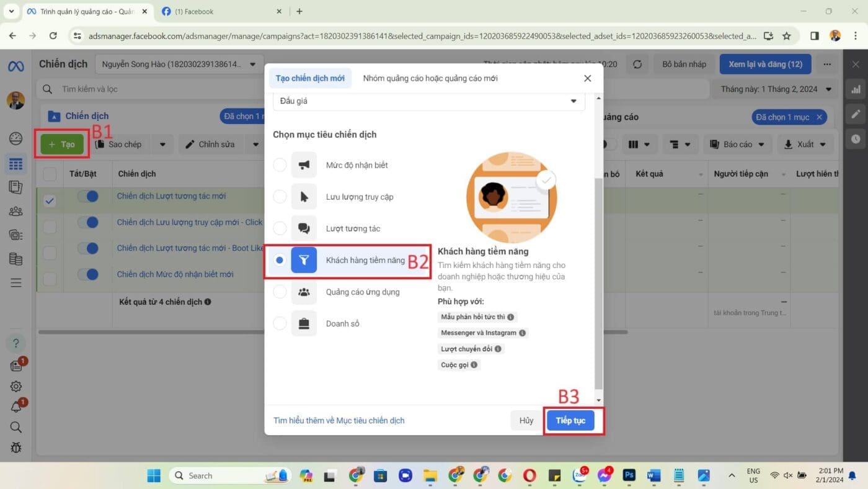868x489 pixels.
Task: Select the Doanh số radio button
Action: [280, 323]
